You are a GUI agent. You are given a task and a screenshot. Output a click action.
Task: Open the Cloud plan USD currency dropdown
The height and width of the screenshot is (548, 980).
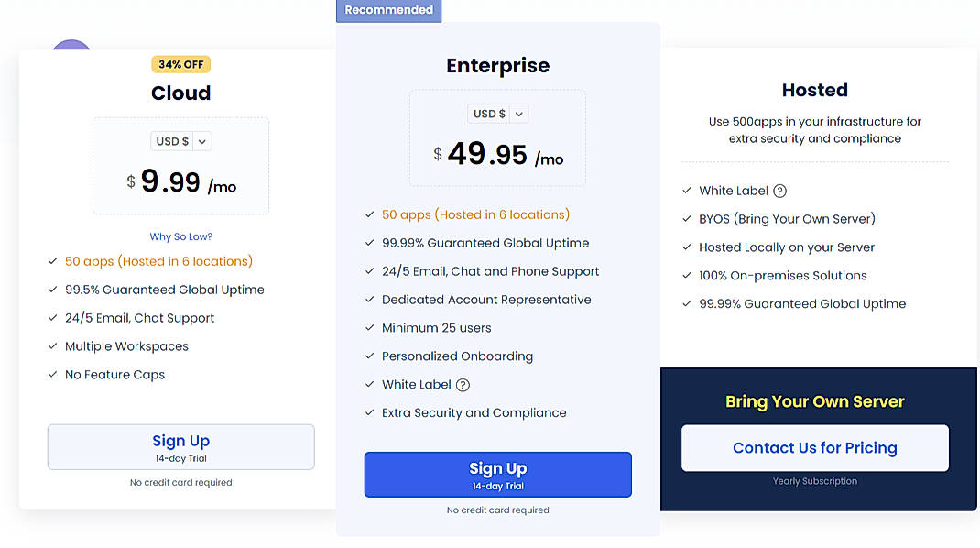coord(180,141)
